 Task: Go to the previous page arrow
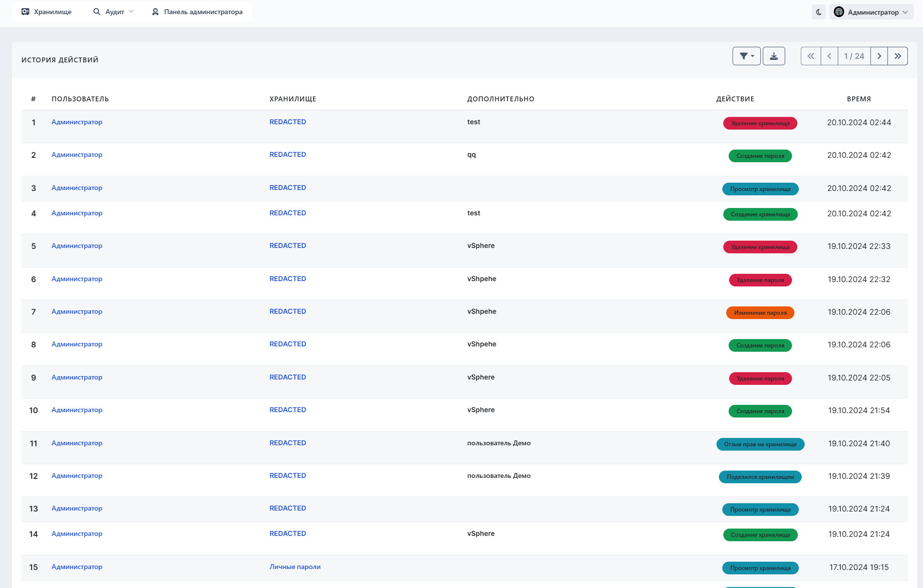pyautogui.click(x=829, y=56)
